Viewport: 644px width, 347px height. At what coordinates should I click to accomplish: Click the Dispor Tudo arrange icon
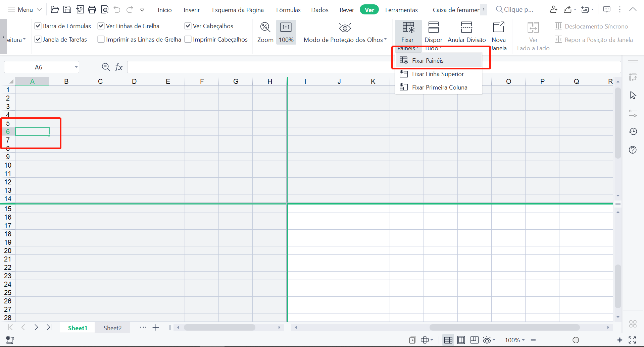(433, 27)
